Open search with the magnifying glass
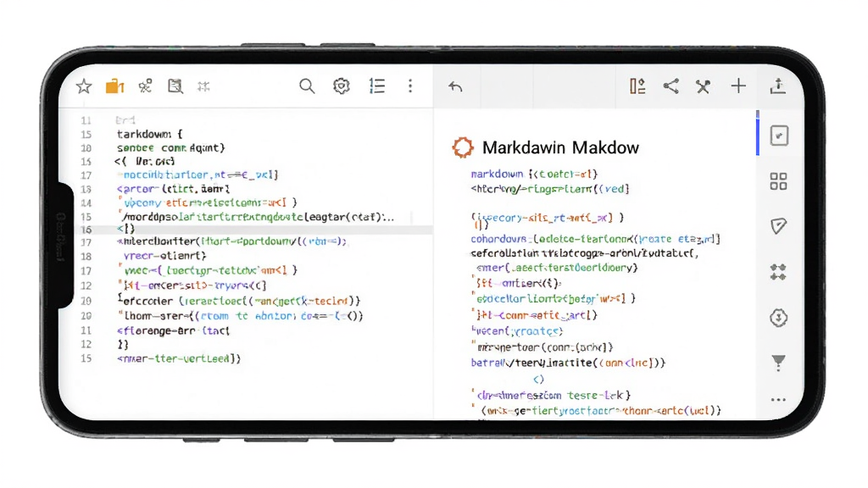 (x=307, y=86)
